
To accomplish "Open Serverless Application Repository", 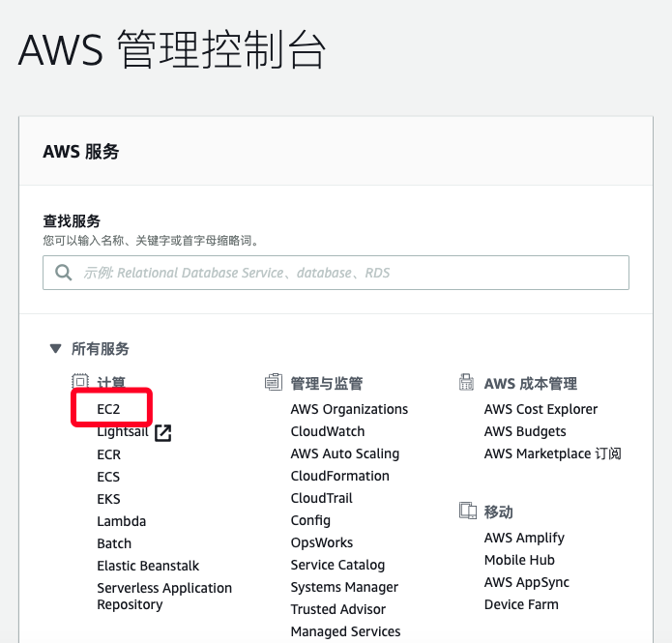I will click(164, 597).
